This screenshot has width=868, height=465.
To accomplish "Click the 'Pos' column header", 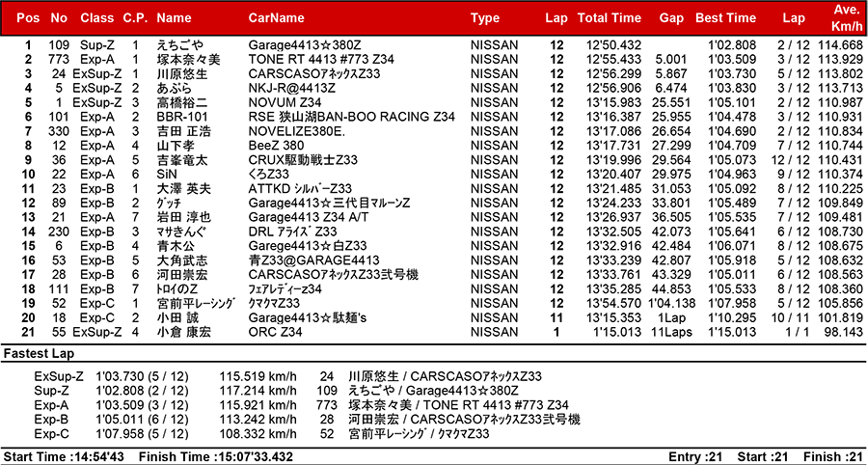I will 28,18.
